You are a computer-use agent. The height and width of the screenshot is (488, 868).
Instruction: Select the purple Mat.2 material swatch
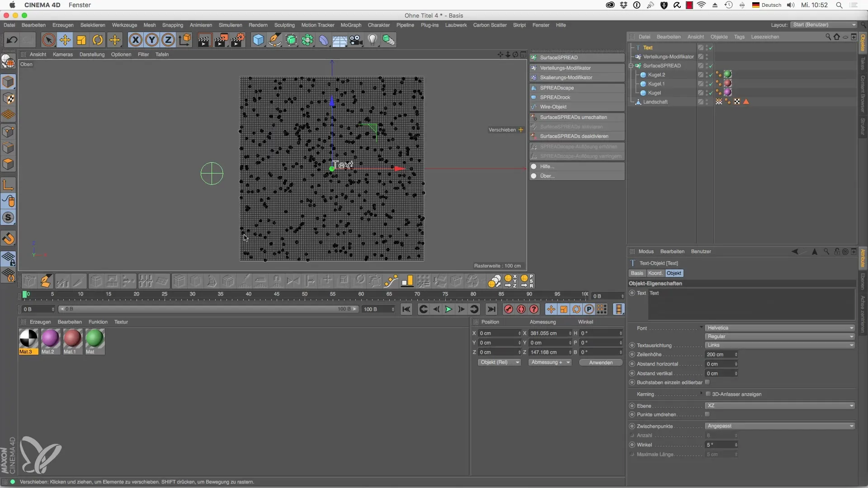(50, 339)
